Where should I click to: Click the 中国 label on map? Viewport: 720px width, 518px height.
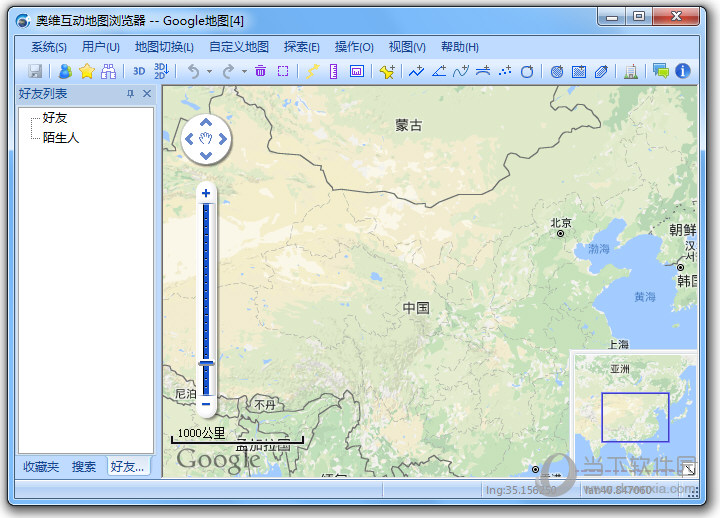coord(416,308)
